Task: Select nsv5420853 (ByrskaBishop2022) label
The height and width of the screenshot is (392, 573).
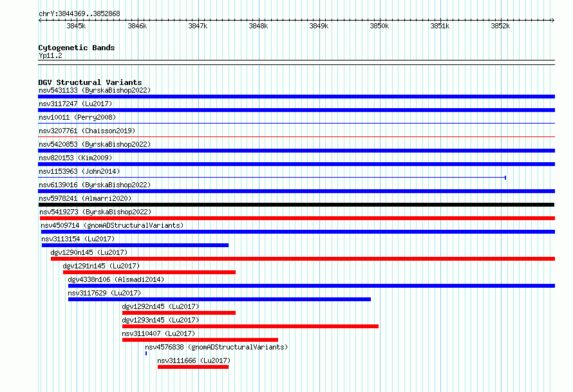Action: point(95,144)
